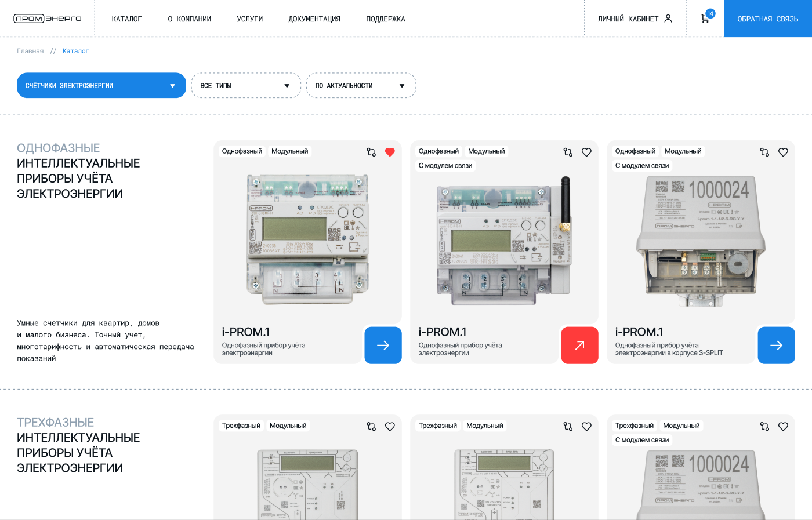Open the ПОДДЕРЖКА section
This screenshot has height=520, width=812.
tap(386, 19)
